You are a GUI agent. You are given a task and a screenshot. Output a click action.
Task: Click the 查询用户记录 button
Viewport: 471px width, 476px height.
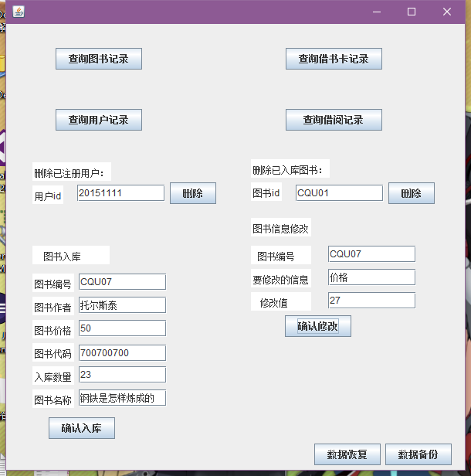click(x=99, y=120)
